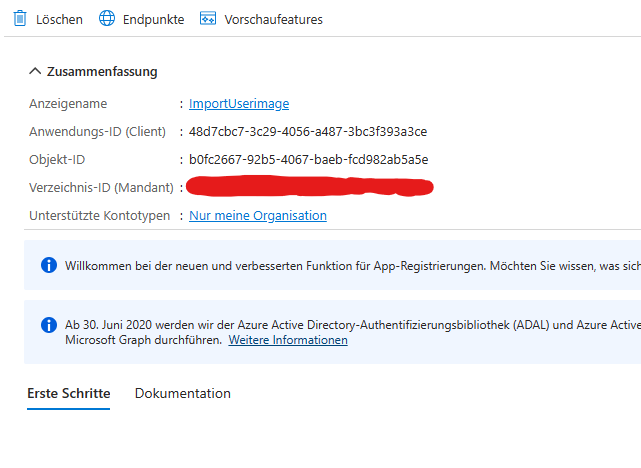This screenshot has width=641, height=468.
Task: Click the Anwendungs-ID (Client) value
Action: [308, 132]
